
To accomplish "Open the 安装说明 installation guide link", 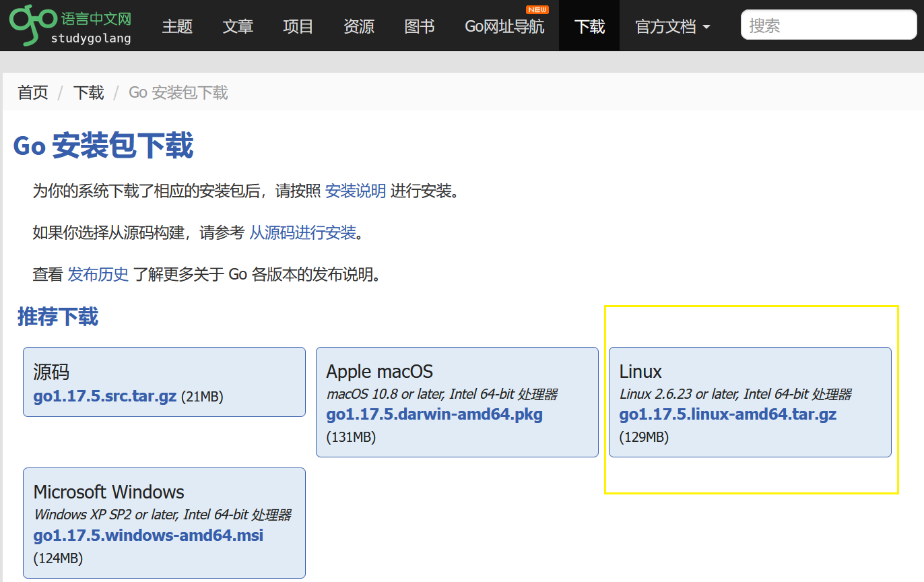I will coord(355,191).
